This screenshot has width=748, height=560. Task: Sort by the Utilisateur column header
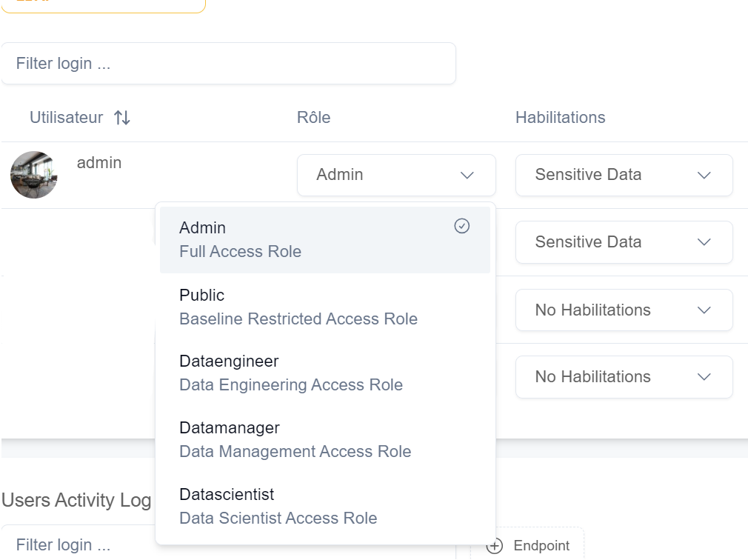click(67, 118)
